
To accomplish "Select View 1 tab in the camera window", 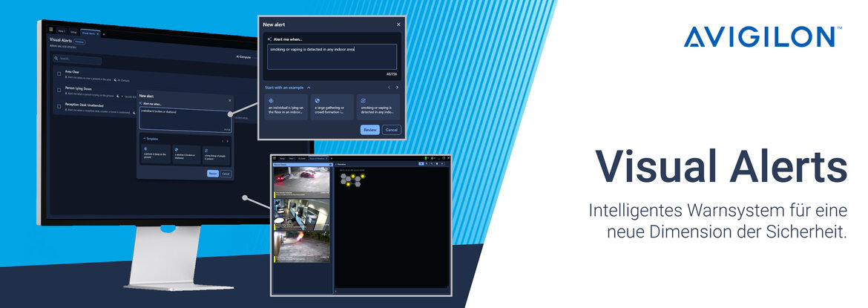I will (291, 158).
